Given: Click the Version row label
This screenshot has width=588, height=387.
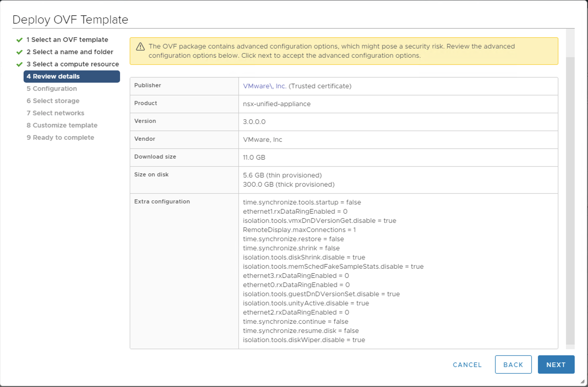Looking at the screenshot, I should 145,121.
